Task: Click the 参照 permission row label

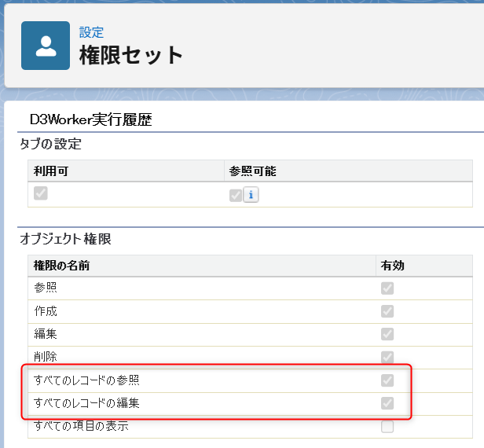Action: tap(46, 288)
